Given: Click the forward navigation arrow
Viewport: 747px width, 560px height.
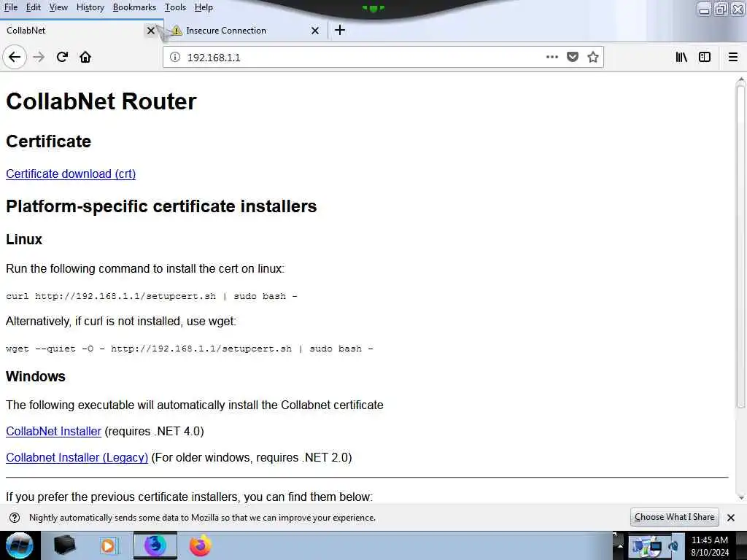Looking at the screenshot, I should tap(39, 57).
